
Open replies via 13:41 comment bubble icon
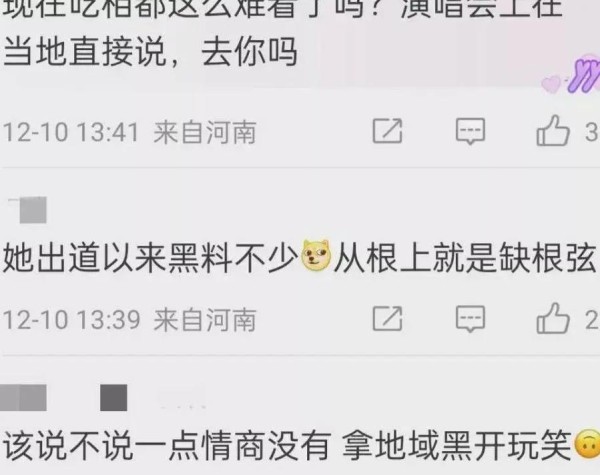pyautogui.click(x=470, y=131)
